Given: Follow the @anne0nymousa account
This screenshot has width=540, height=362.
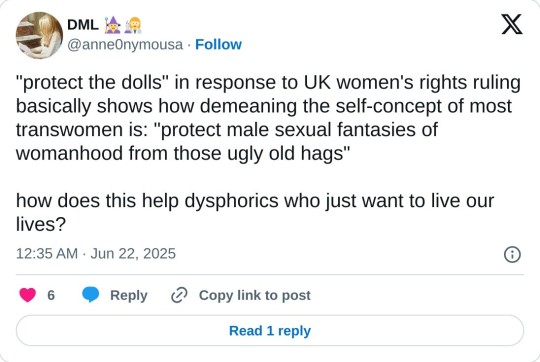Looking at the screenshot, I should click(218, 44).
